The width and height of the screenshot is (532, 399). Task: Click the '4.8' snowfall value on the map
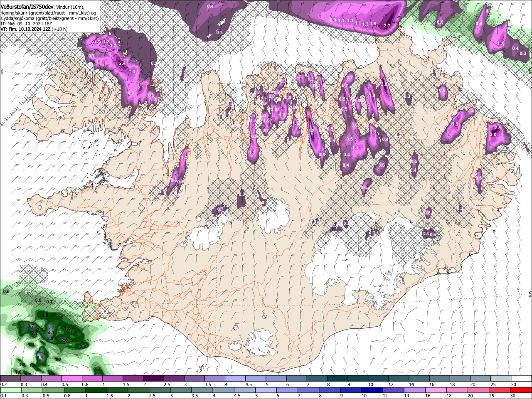coord(312,131)
